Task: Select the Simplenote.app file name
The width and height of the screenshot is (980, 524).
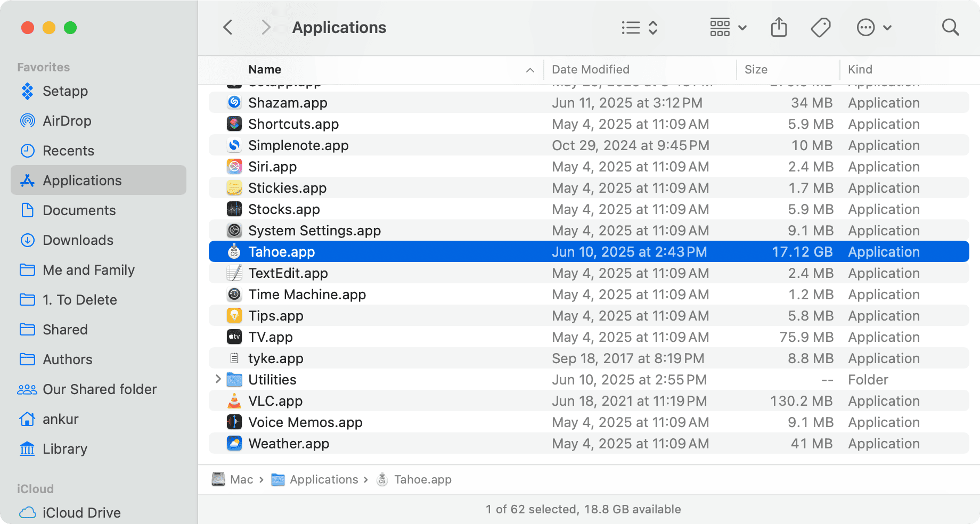Action: (x=298, y=145)
